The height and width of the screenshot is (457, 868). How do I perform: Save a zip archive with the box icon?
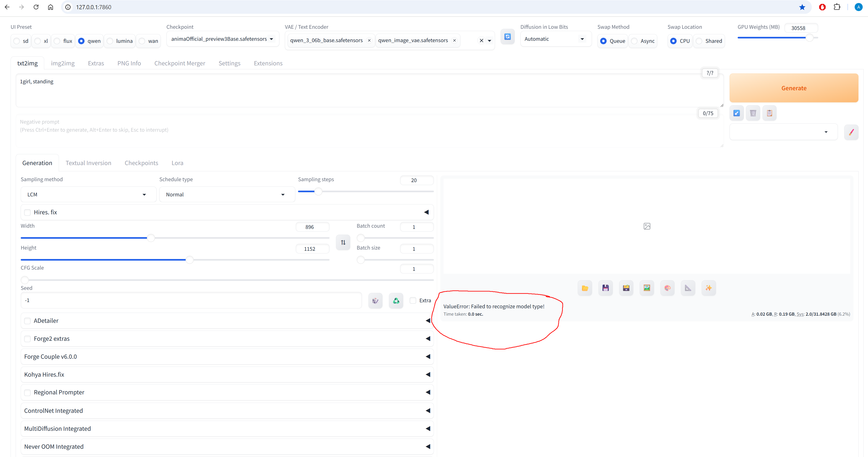tap(626, 288)
